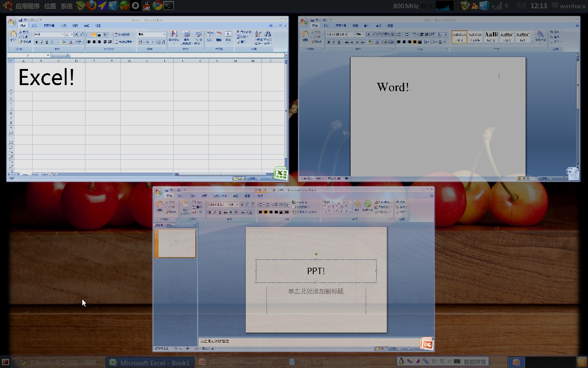The image size is (588, 368).
Task: Click Save icon in Excel quick access toolbar
Action: [20, 20]
